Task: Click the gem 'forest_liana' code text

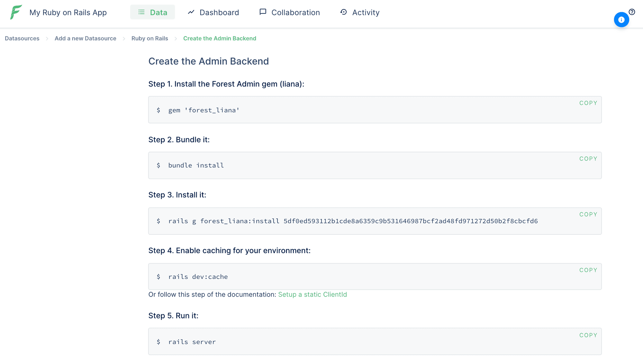Action: click(x=204, y=110)
